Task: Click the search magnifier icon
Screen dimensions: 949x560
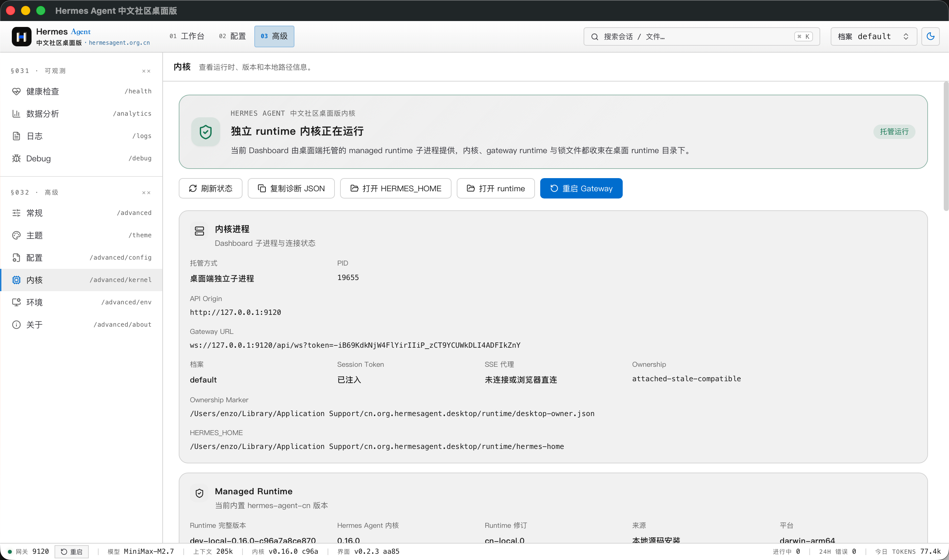Action: (594, 36)
